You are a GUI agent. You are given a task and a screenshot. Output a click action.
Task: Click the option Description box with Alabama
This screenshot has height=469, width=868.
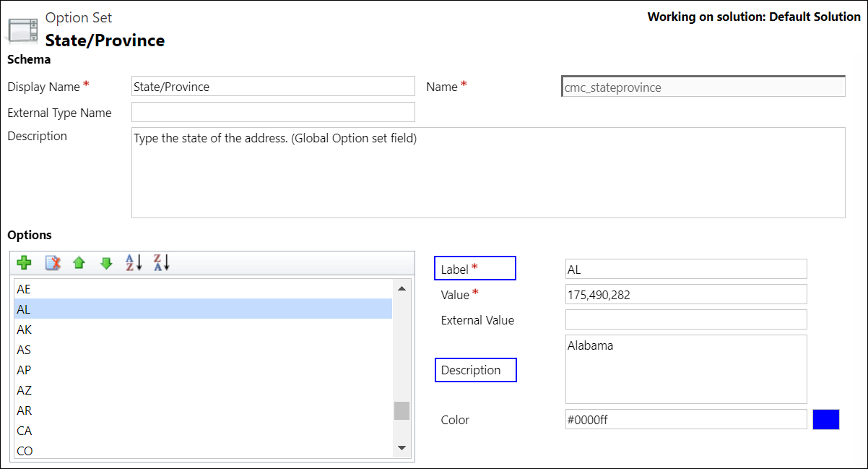point(685,369)
